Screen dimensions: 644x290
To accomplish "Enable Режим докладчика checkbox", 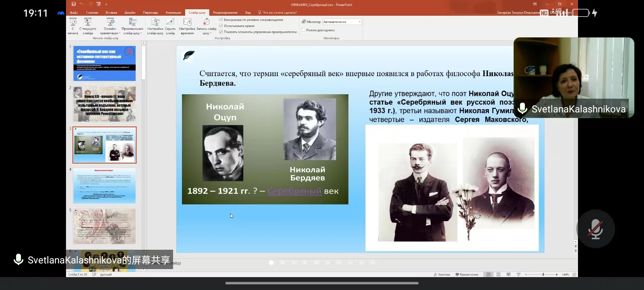I will pos(303,30).
